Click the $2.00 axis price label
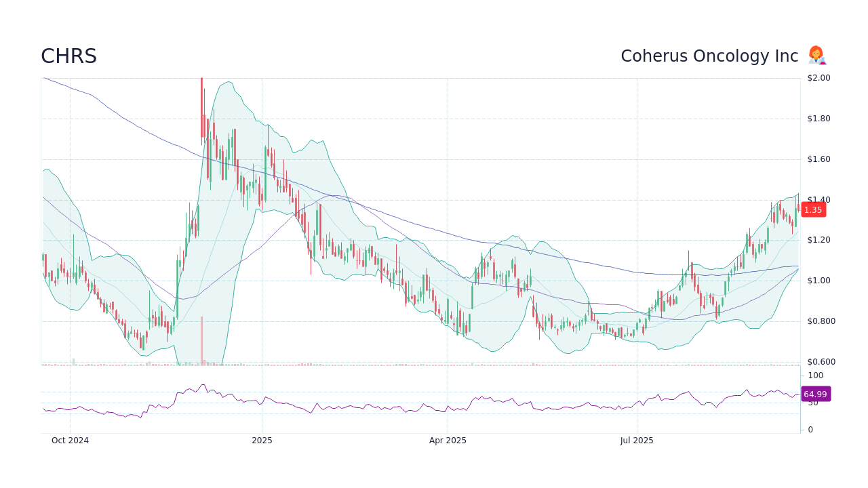The height and width of the screenshot is (488, 868). (818, 77)
